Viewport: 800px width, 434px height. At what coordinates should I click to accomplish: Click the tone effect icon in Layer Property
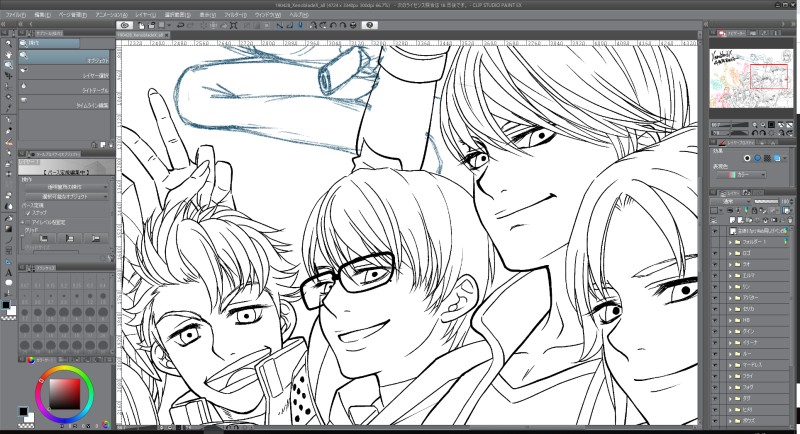pyautogui.click(x=767, y=159)
